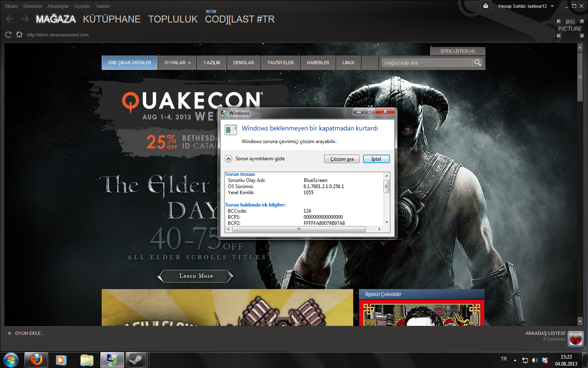This screenshot has height=368, width=588.
Task: Open the problem report taskbar icon
Action: click(x=112, y=360)
